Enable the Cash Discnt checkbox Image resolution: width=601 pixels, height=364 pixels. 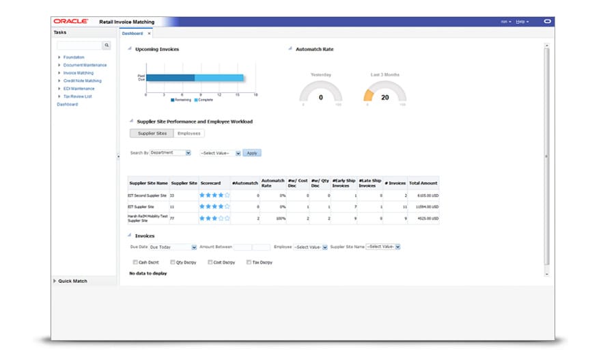click(x=135, y=262)
